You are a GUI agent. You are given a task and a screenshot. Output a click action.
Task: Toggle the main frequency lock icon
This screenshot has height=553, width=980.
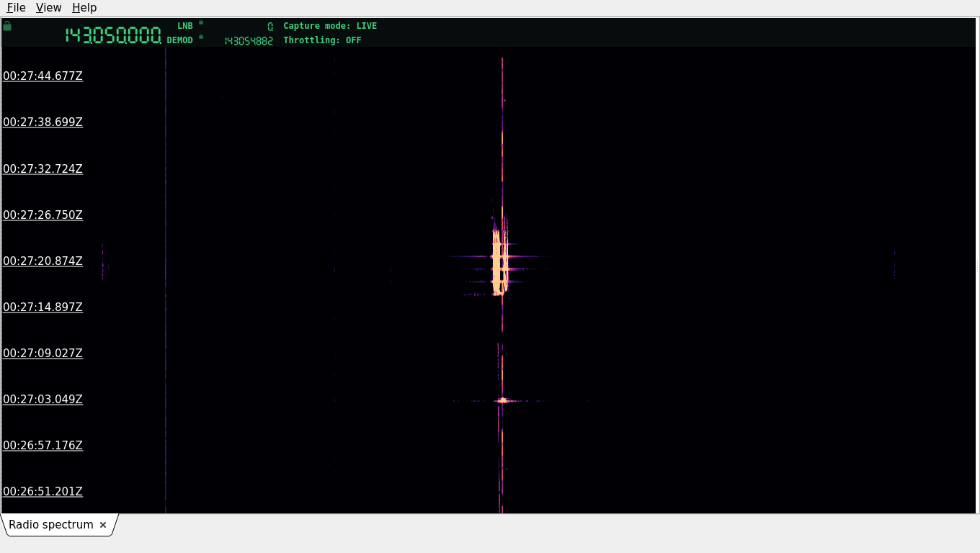click(x=7, y=26)
